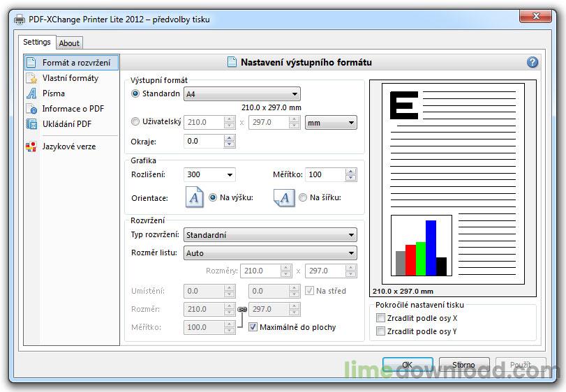Select Formát a rozvržení in sidebar

click(x=72, y=62)
